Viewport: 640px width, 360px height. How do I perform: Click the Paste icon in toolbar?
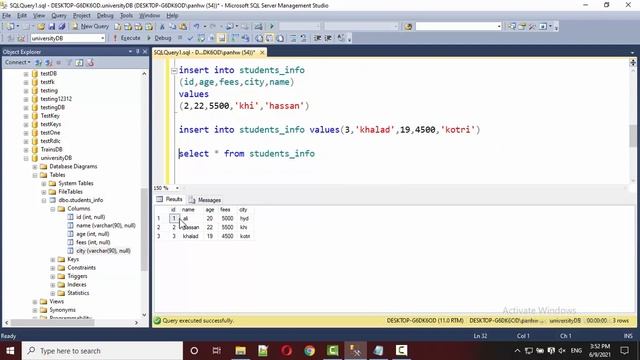[x=183, y=27]
